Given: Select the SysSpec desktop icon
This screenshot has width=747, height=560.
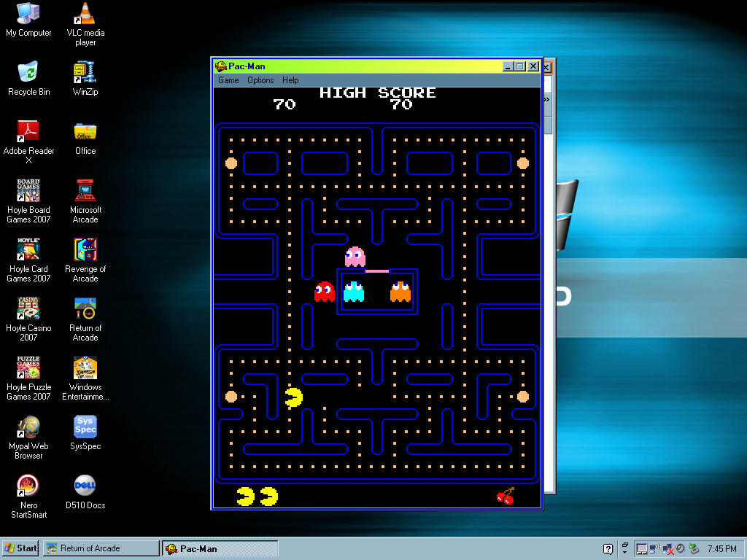Looking at the screenshot, I should pyautogui.click(x=85, y=432).
